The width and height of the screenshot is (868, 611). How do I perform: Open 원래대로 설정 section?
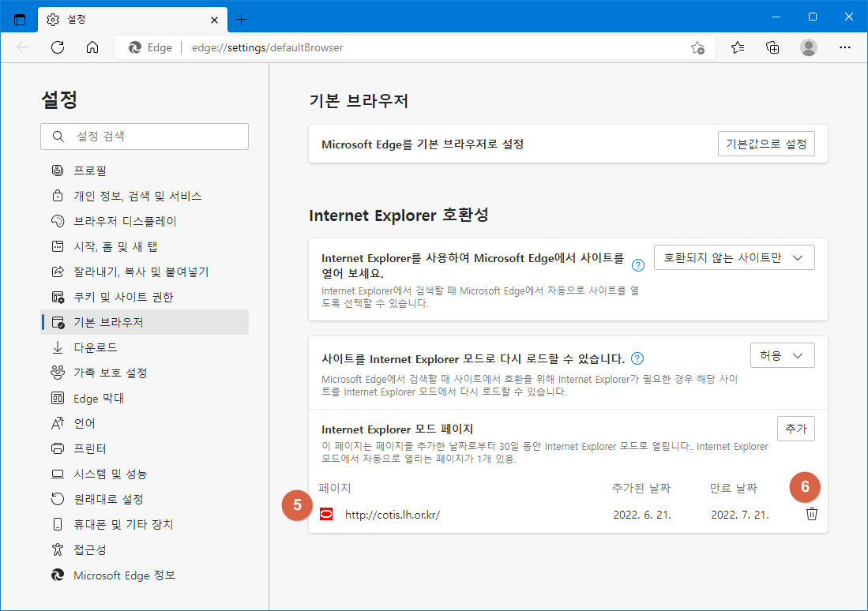pyautogui.click(x=145, y=499)
